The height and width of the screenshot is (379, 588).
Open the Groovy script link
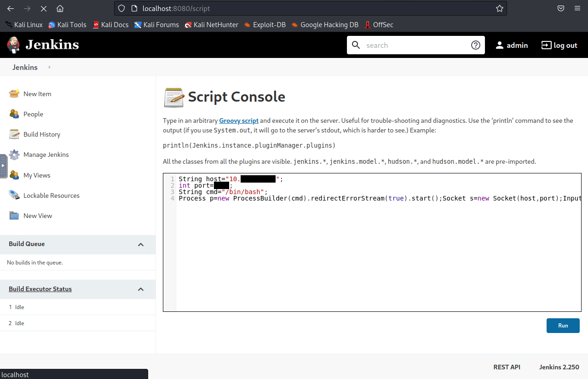click(239, 121)
